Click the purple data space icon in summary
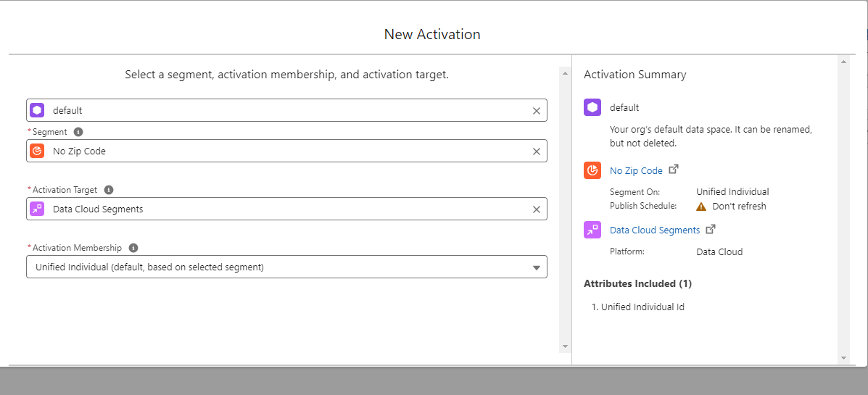The height and width of the screenshot is (395, 868). pos(592,107)
